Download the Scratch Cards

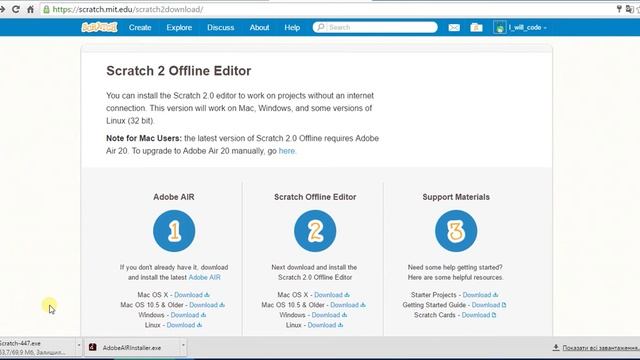tap(479, 315)
